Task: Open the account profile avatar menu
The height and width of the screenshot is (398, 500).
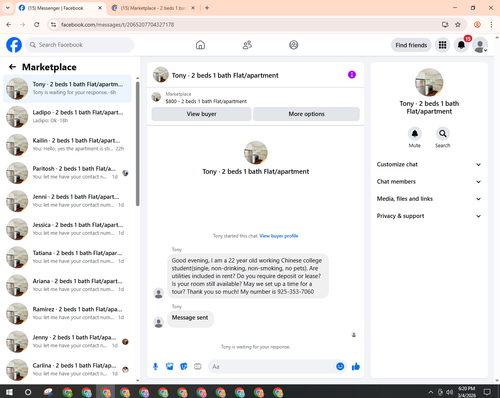Action: (480, 45)
